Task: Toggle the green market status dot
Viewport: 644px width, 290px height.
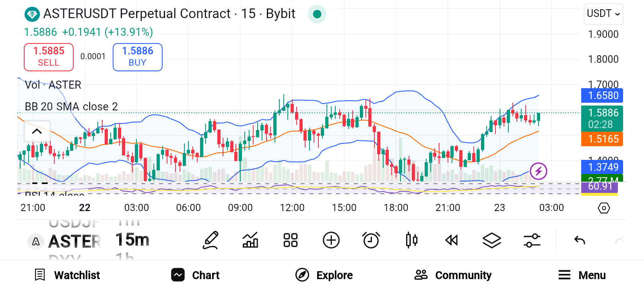Action: click(317, 14)
